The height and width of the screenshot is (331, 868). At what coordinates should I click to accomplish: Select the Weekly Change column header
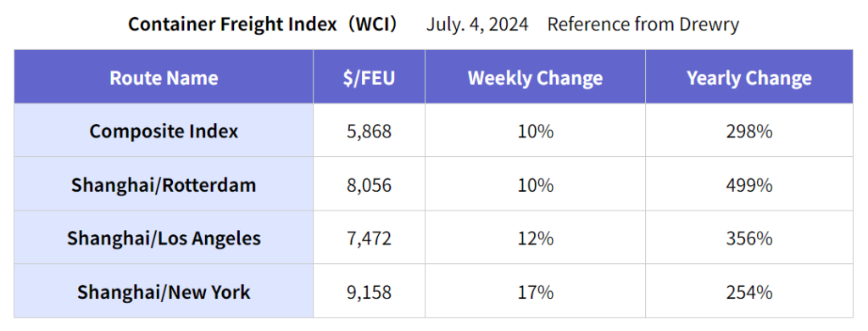pyautogui.click(x=535, y=77)
